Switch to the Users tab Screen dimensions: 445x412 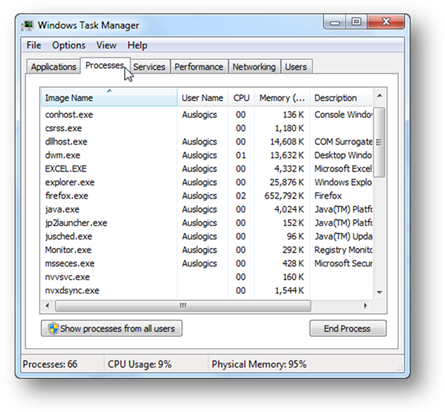click(296, 67)
